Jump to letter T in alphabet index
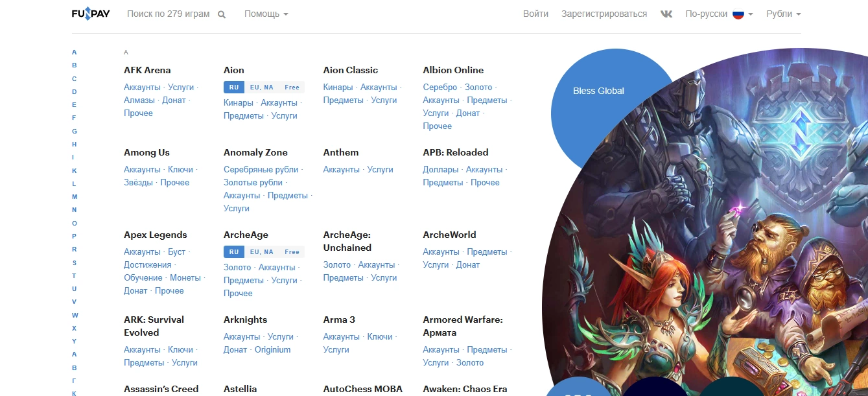The height and width of the screenshot is (396, 868). 75,275
